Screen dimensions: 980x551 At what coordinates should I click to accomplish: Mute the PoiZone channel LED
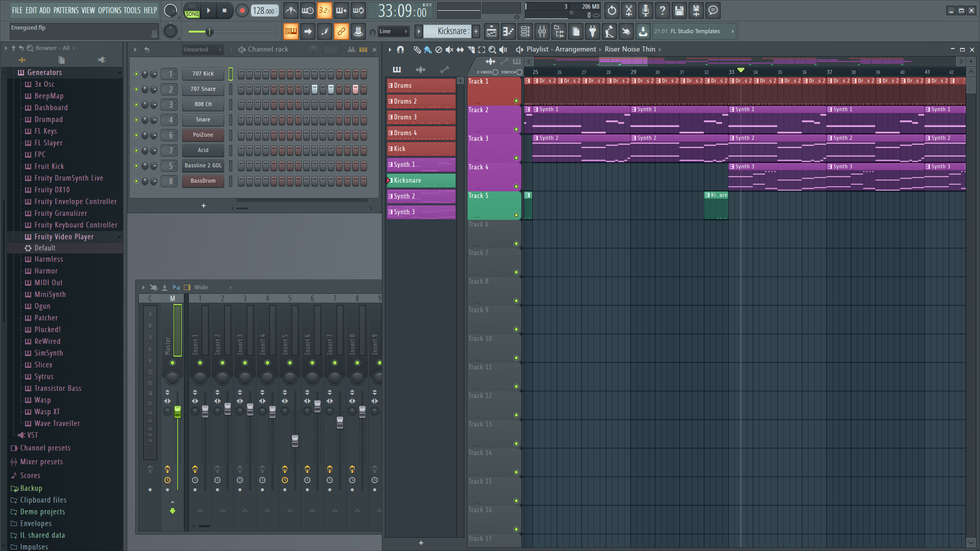pyautogui.click(x=136, y=135)
